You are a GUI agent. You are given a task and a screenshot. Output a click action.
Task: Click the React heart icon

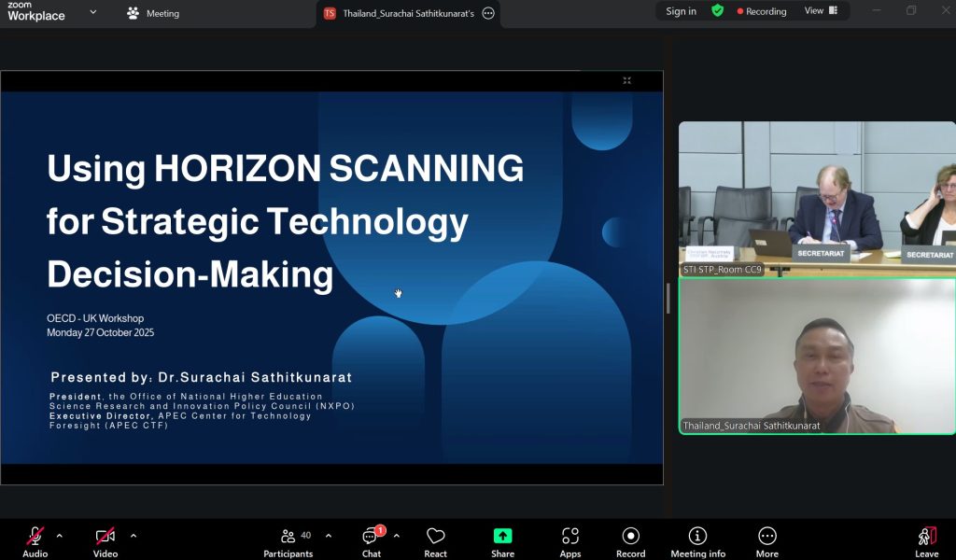coord(435,537)
